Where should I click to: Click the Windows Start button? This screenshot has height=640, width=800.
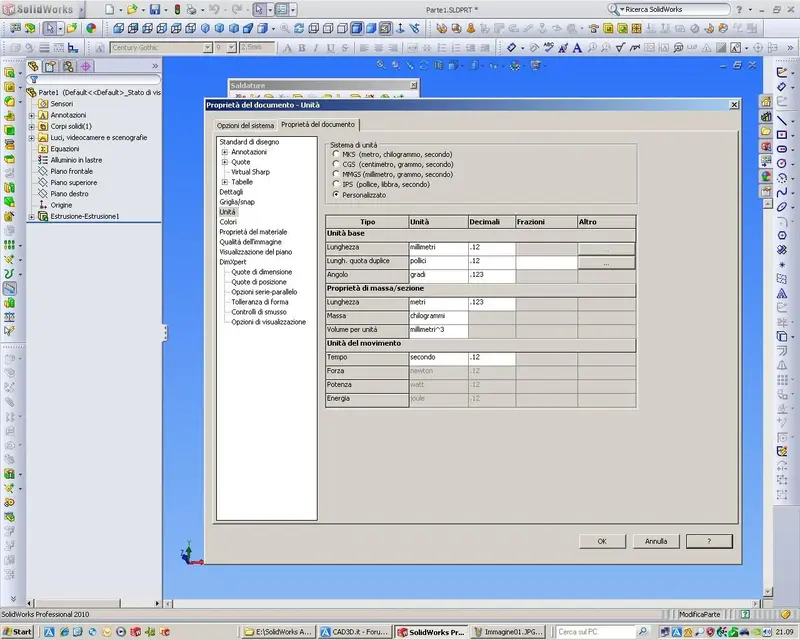[x=17, y=632]
